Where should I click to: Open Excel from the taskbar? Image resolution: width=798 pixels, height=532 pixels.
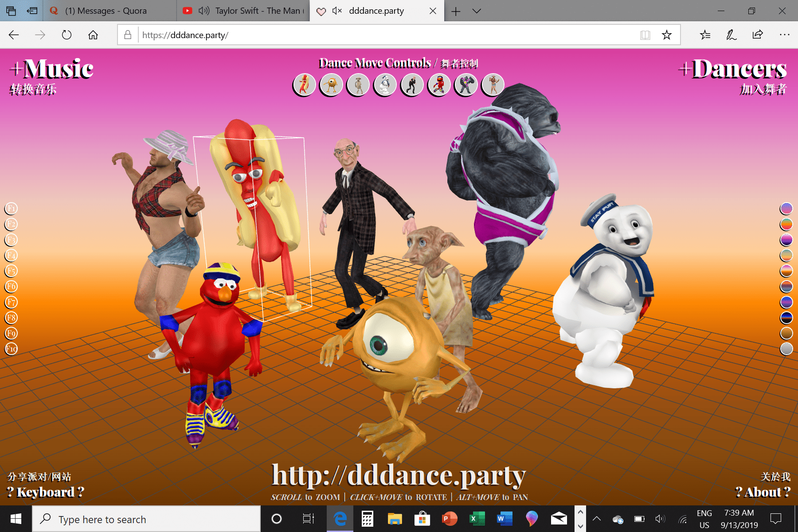coord(477,519)
